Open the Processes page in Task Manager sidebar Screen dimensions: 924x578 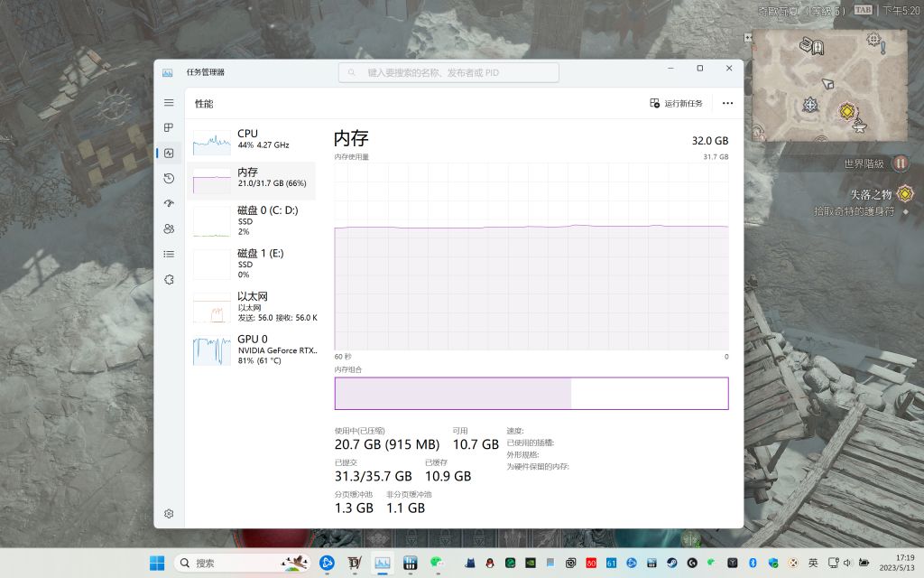(168, 127)
